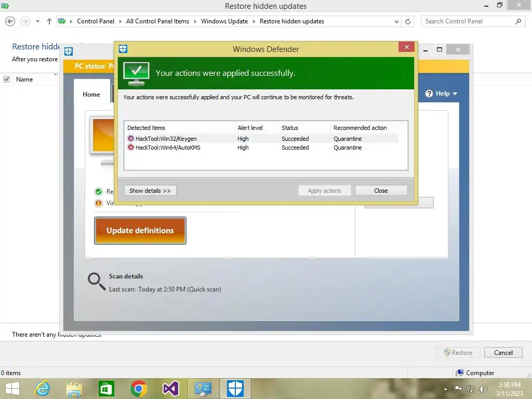Click the threat icon next to Keygen
532x399 pixels.
tap(130, 138)
